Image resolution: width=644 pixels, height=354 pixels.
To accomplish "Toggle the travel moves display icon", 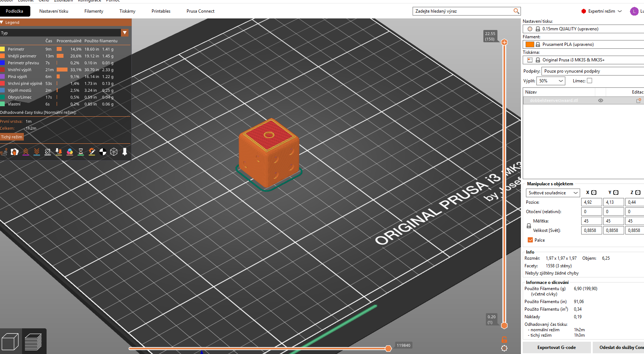I will (x=4, y=152).
